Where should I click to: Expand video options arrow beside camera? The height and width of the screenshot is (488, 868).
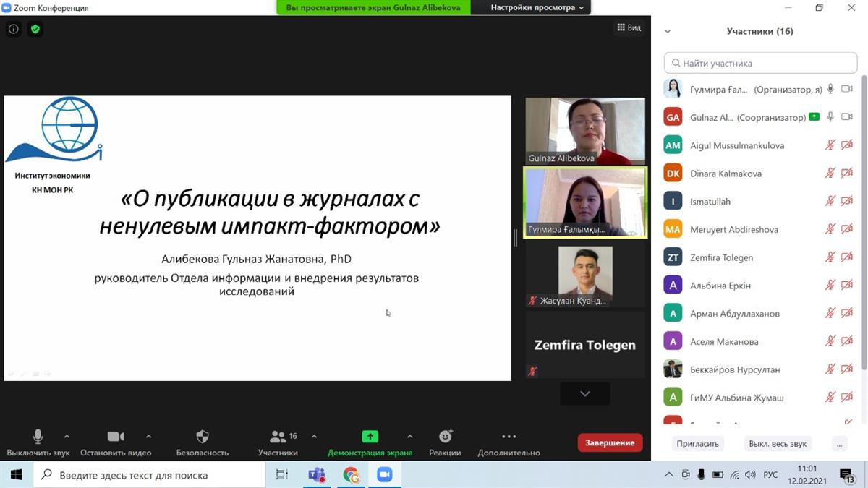pyautogui.click(x=148, y=437)
